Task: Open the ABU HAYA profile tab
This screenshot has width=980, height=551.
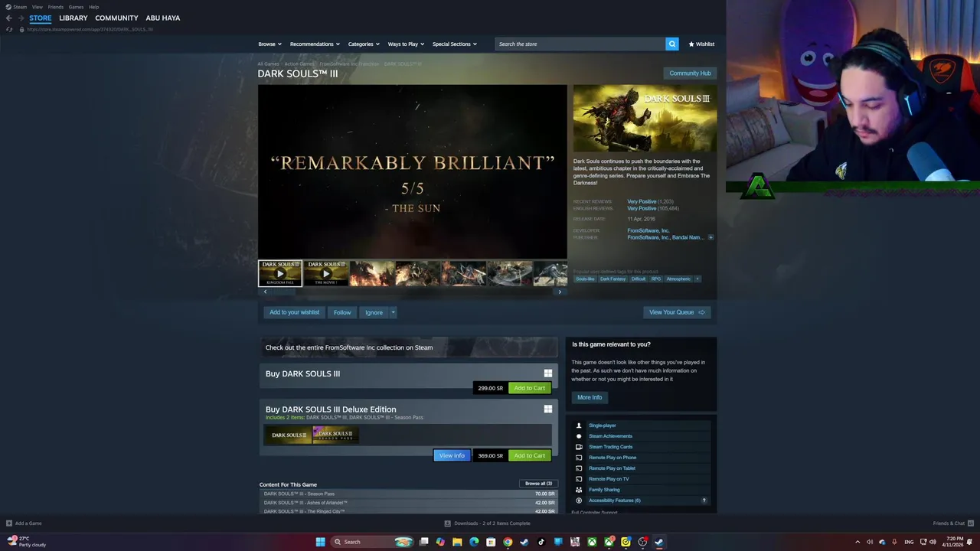Action: [163, 18]
